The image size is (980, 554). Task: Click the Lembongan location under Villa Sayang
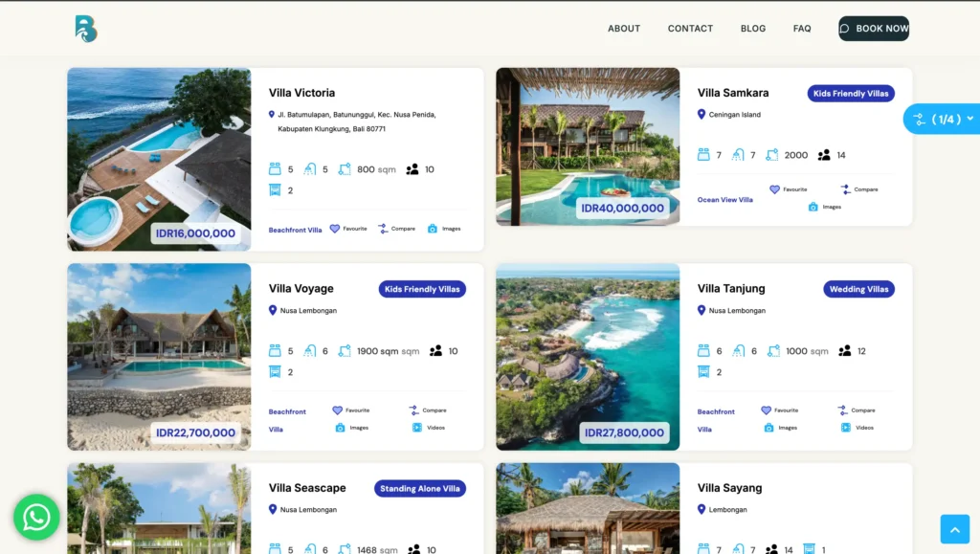tap(727, 510)
